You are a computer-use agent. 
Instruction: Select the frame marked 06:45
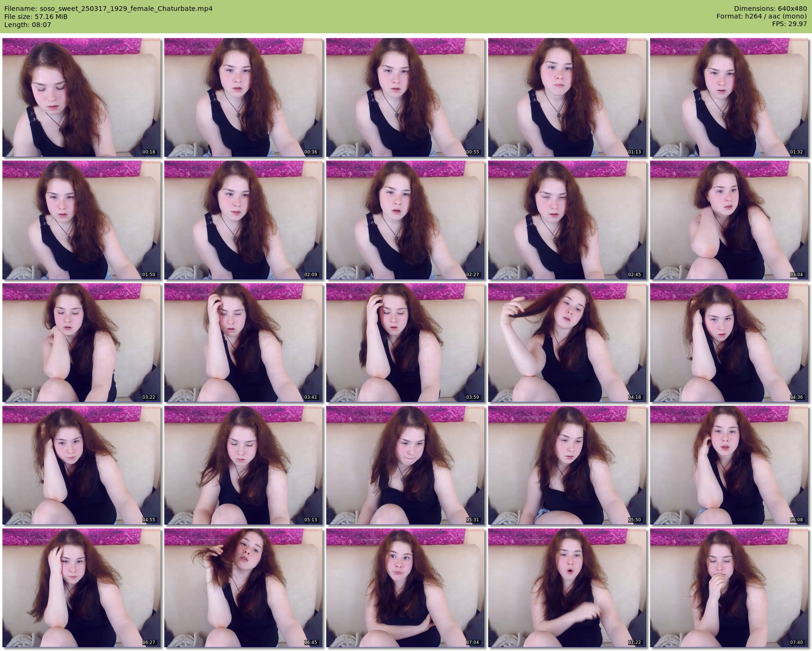(243, 588)
